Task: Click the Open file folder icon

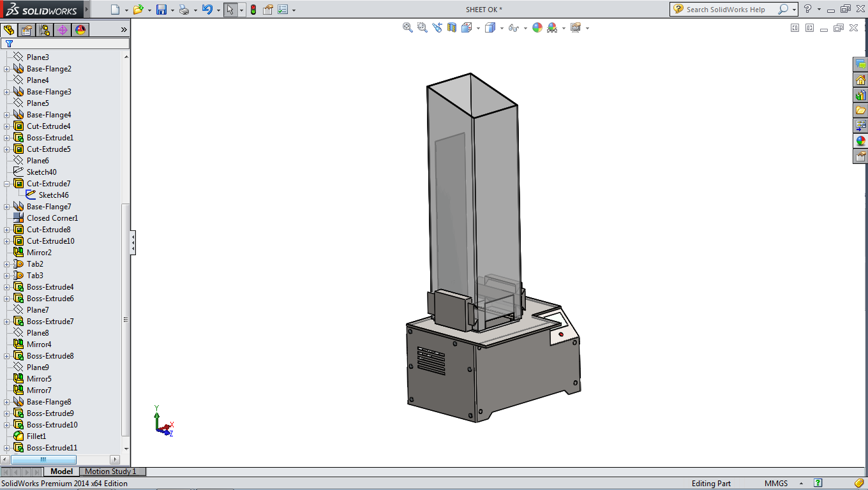Action: pos(138,10)
